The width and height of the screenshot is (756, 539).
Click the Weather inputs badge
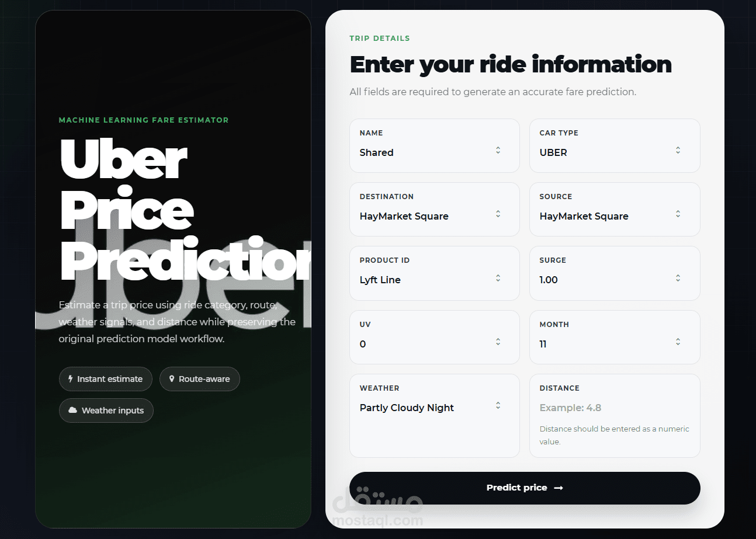point(106,411)
